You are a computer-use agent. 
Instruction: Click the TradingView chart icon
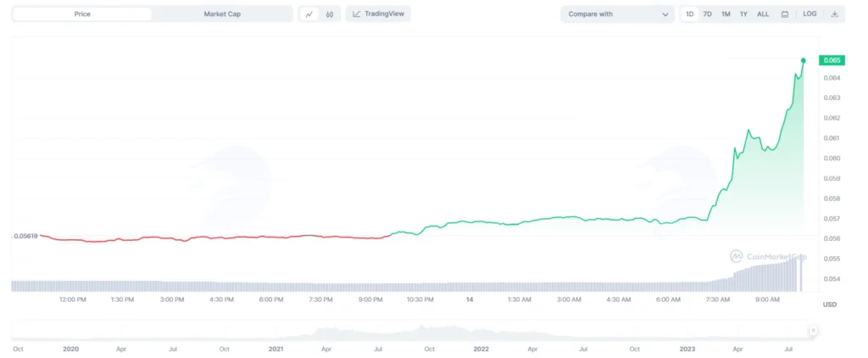357,14
